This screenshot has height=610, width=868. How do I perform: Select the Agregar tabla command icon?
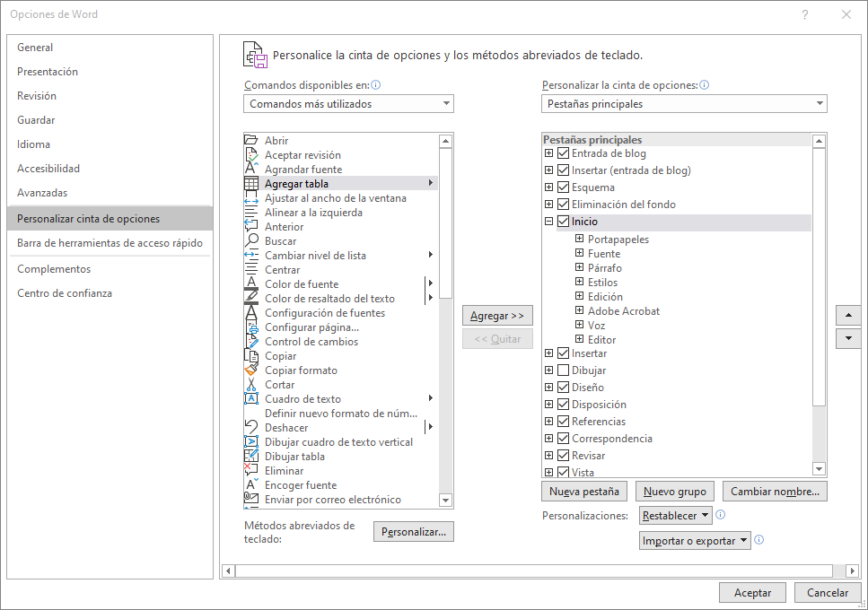coord(252,184)
